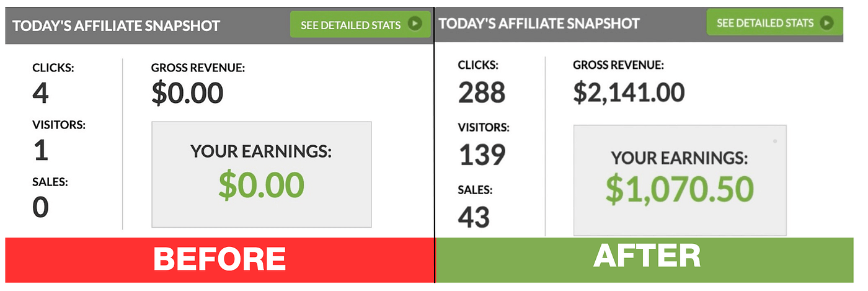This screenshot has width=868, height=291.
Task: Click play arrow icon in right snapshot header
Action: (x=826, y=23)
